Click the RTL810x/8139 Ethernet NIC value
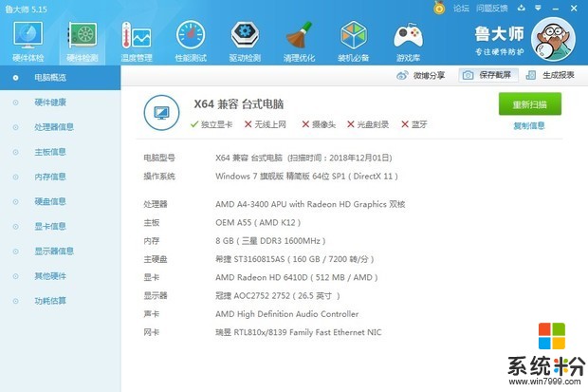588x392 pixels. [x=298, y=332]
